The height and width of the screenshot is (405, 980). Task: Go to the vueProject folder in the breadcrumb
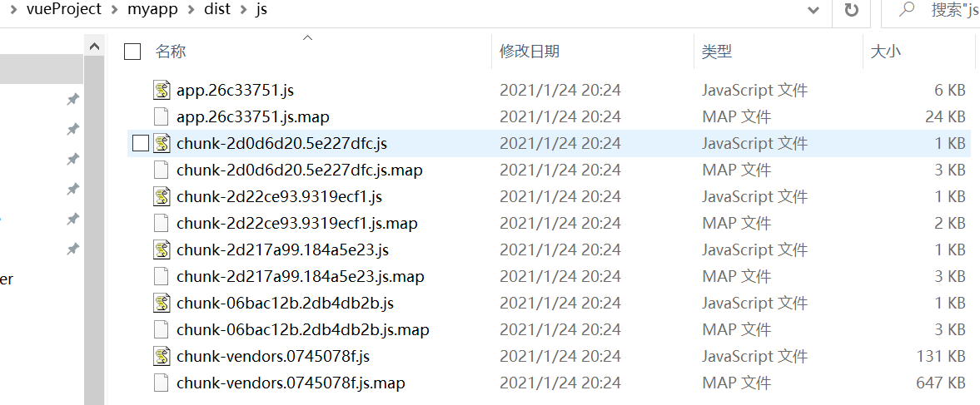(x=64, y=9)
